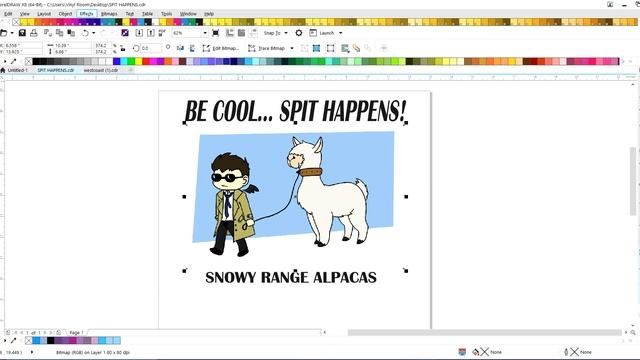The height and width of the screenshot is (360, 640).
Task: Click the Paste icon in the toolbar
Action: click(x=71, y=33)
